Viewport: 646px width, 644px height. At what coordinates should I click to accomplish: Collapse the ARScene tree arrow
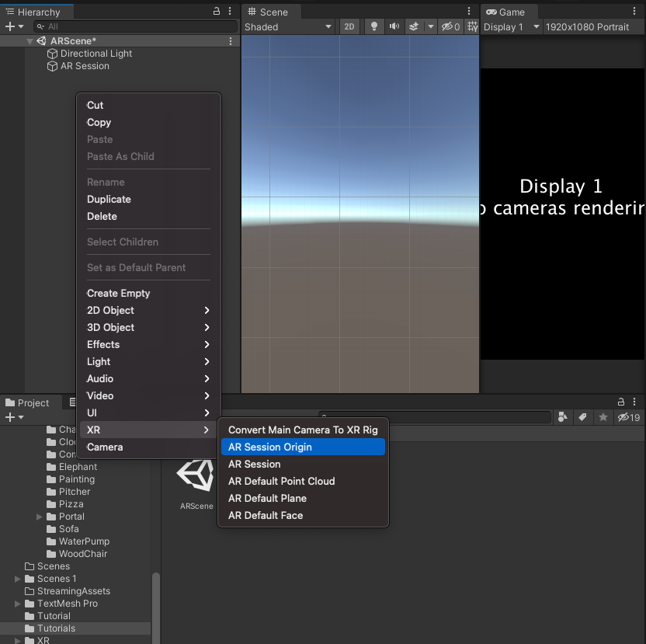[x=30, y=41]
